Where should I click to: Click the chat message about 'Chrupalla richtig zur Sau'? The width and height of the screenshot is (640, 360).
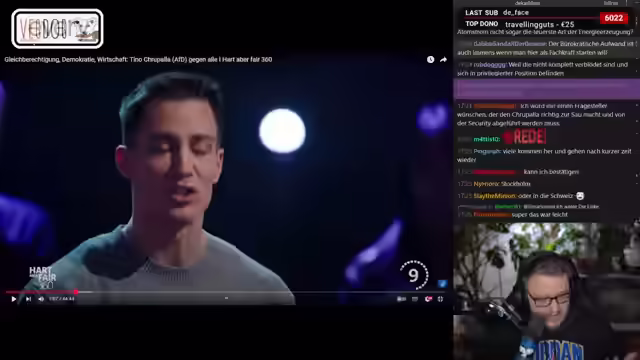tap(541, 115)
